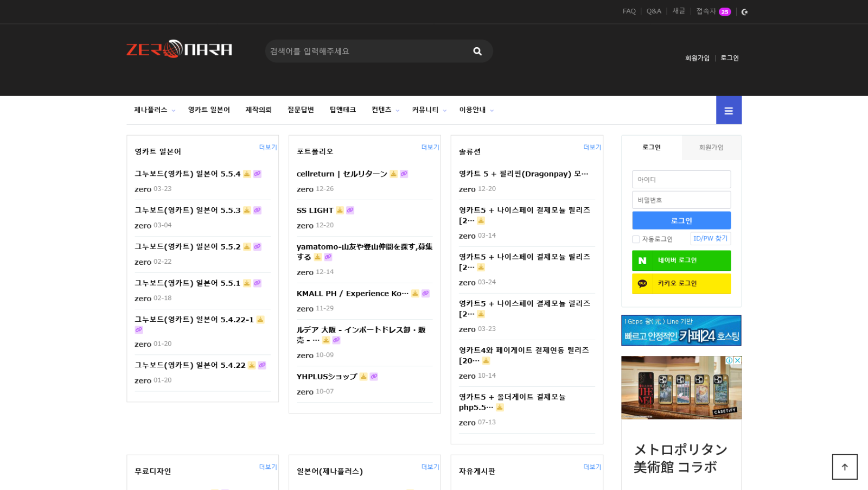Toggle dark mode icon in top bar
The width and height of the screenshot is (868, 490).
click(x=745, y=12)
